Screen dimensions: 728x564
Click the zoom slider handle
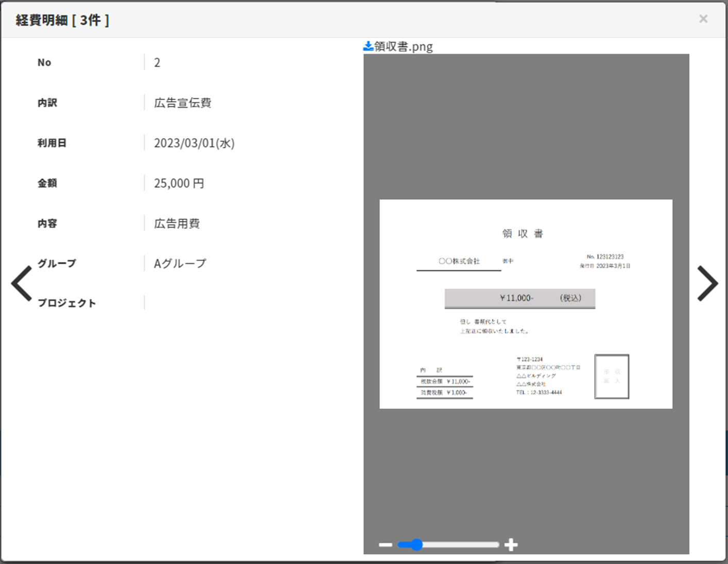(x=416, y=544)
